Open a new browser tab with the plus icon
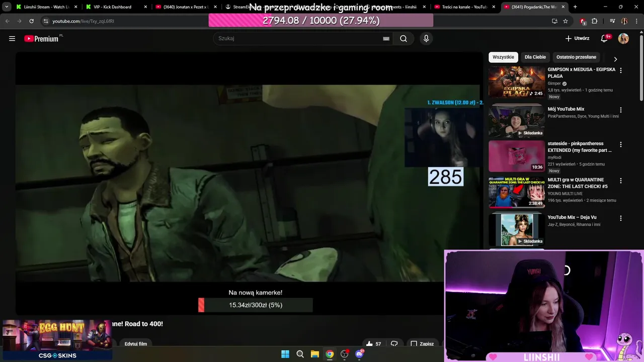Viewport: 644px width, 362px height. [x=575, y=7]
